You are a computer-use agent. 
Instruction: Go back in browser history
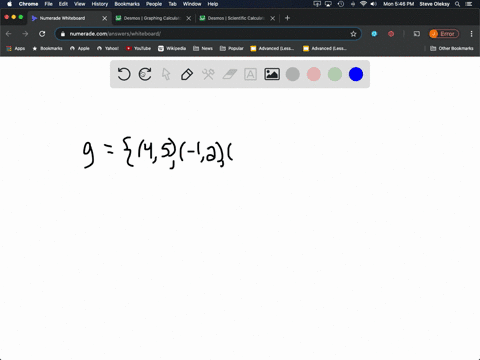[9, 34]
